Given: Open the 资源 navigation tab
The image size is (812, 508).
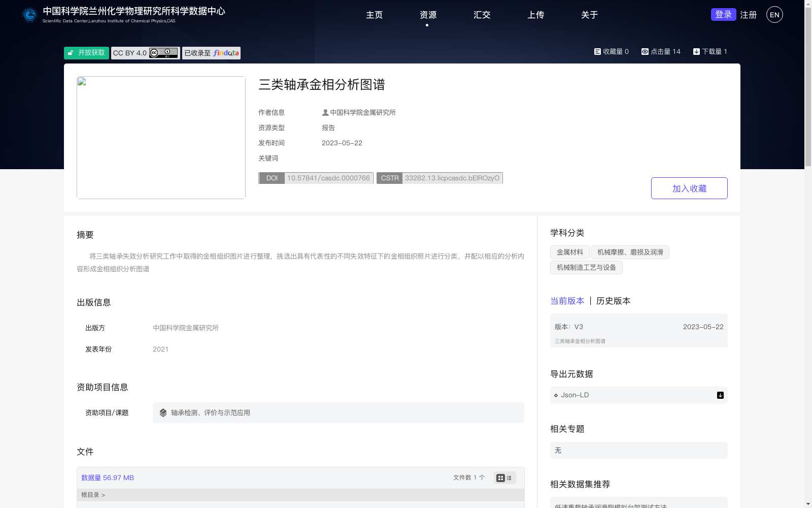Looking at the screenshot, I should (x=428, y=15).
